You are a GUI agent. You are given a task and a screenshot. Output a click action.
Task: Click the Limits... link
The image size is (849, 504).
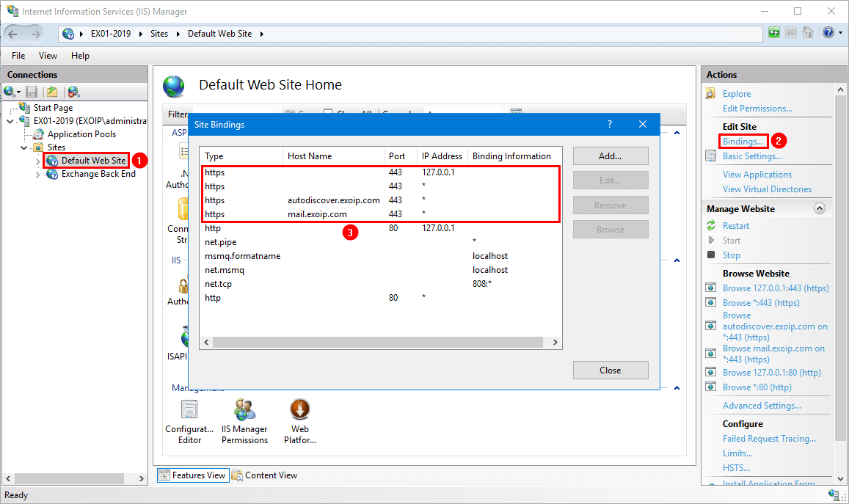tap(737, 453)
